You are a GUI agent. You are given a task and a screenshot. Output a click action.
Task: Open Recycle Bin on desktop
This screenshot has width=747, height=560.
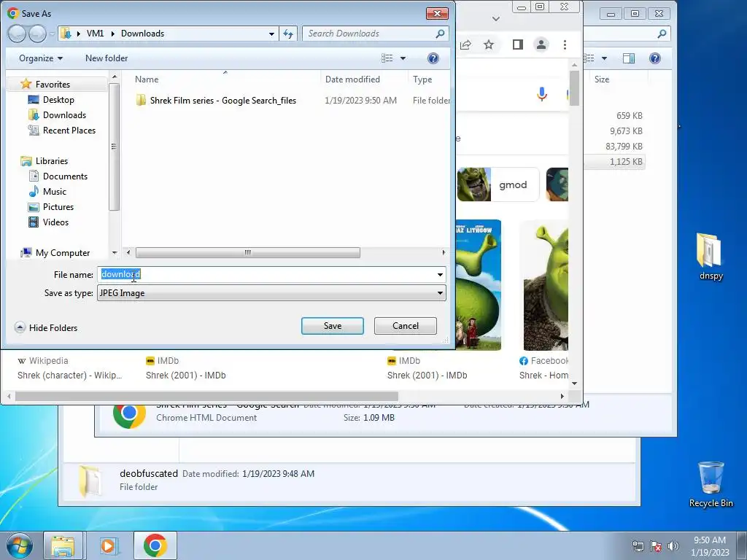(711, 484)
